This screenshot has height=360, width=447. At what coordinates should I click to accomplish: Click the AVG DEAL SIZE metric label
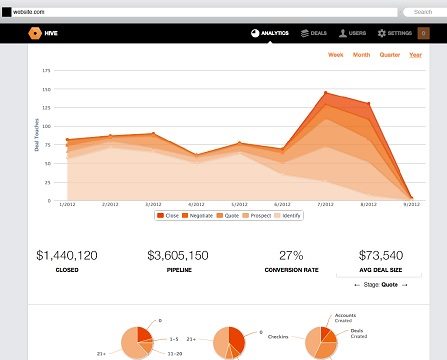381,270
